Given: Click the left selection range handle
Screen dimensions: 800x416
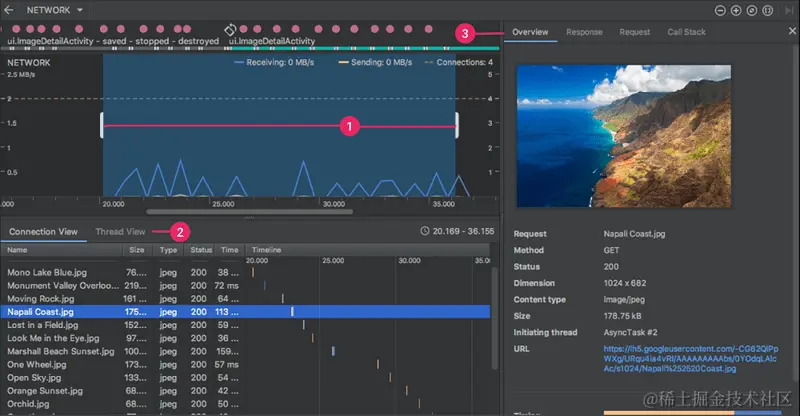Looking at the screenshot, I should tap(102, 125).
